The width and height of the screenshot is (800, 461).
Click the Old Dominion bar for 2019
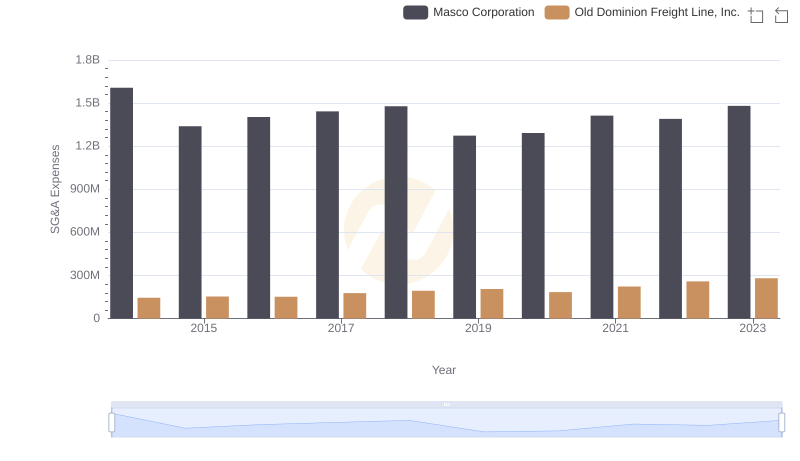(x=492, y=303)
